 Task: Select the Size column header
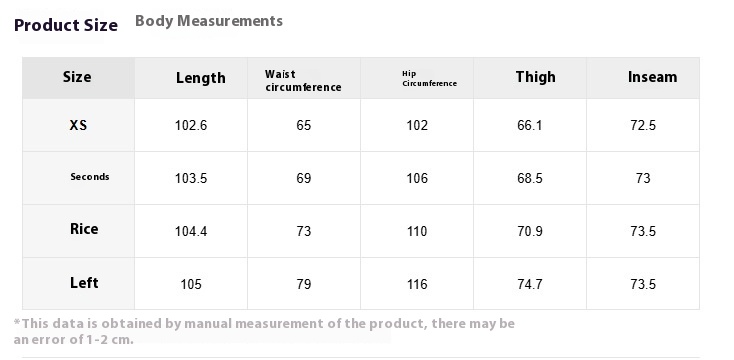77,77
